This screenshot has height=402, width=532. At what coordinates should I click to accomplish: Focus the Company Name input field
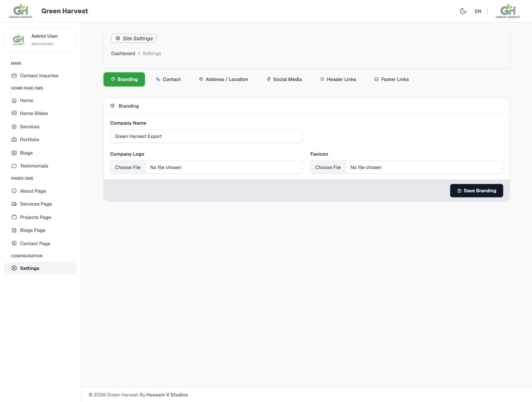[x=207, y=136]
